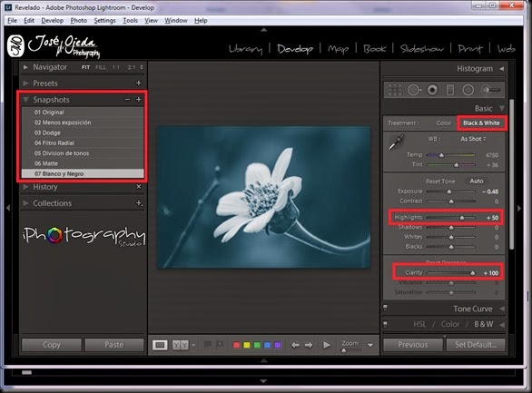Open the Map module

click(x=338, y=49)
